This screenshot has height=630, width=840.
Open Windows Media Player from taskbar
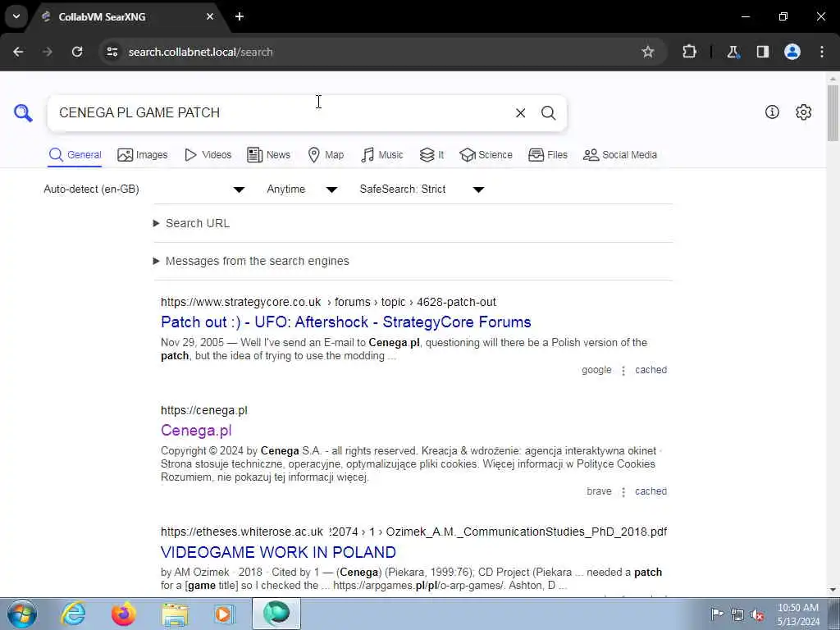click(x=225, y=614)
